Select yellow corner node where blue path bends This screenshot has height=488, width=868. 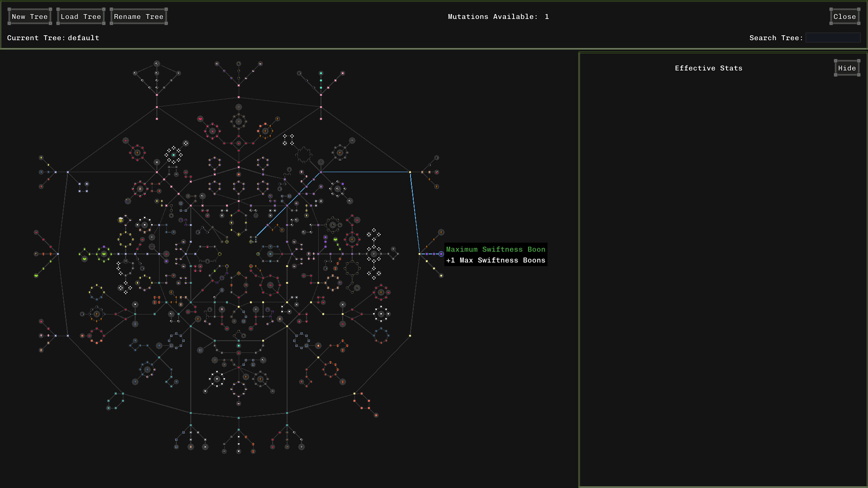410,172
